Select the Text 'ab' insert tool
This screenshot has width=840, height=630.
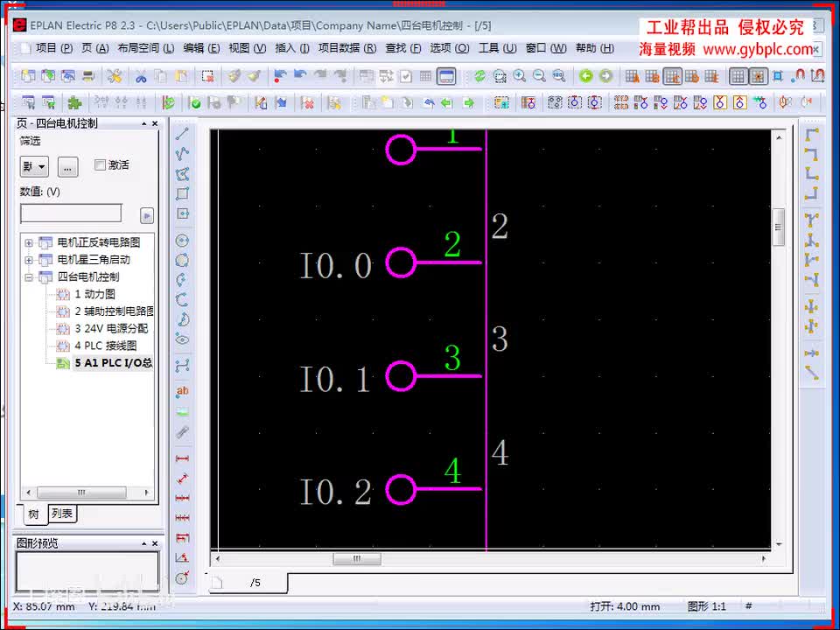click(x=182, y=392)
